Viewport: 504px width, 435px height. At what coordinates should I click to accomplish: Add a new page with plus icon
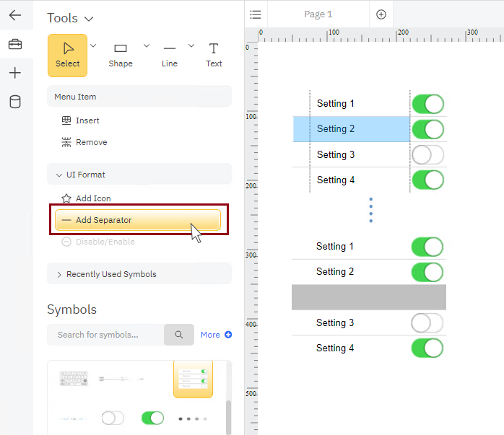[381, 14]
